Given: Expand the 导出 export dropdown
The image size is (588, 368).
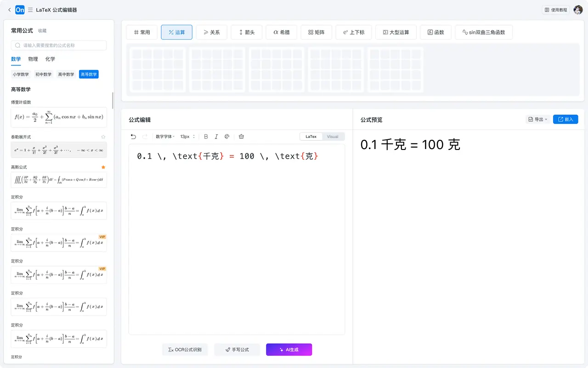Looking at the screenshot, I should pos(537,120).
